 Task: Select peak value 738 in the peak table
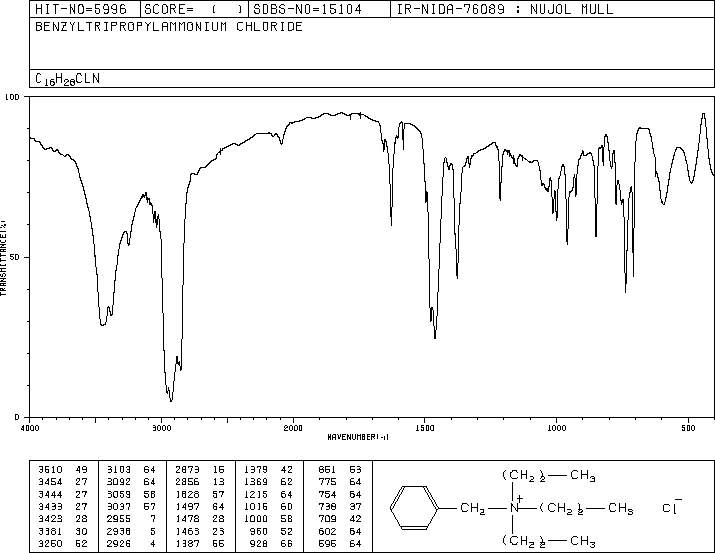pyautogui.click(x=327, y=506)
